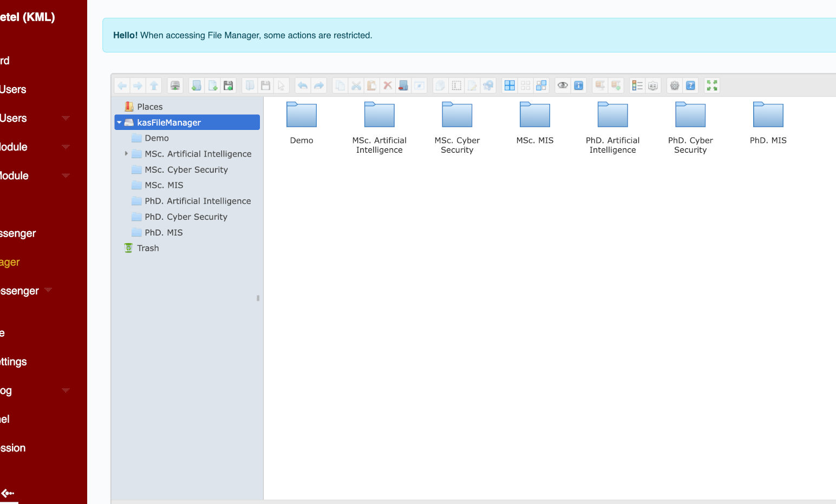Click the Mount network volume icon

point(175,86)
